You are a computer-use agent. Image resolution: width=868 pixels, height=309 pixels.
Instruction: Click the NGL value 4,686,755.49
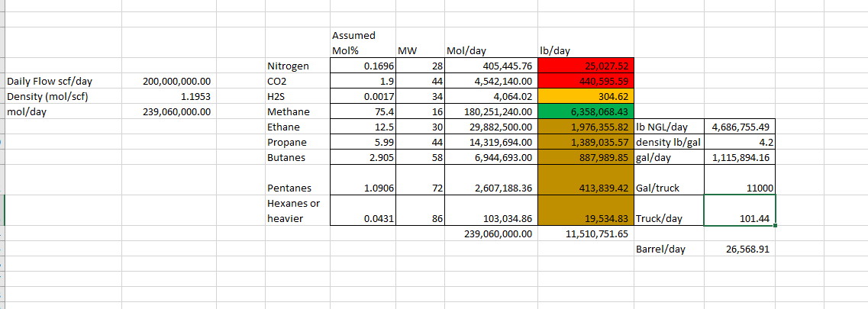coord(740,127)
